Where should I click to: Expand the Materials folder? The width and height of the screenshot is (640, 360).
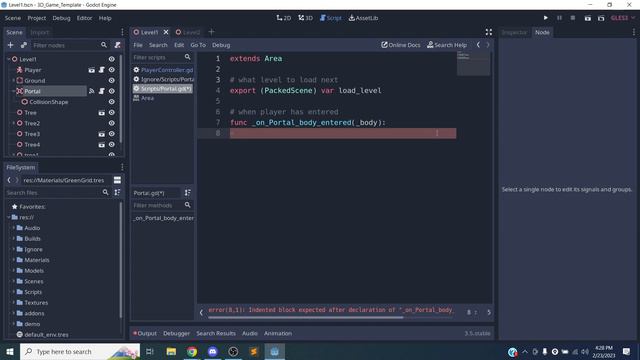[x=13, y=260]
